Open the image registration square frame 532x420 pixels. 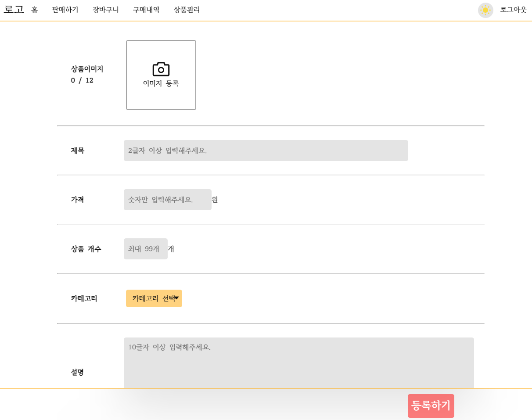click(161, 75)
